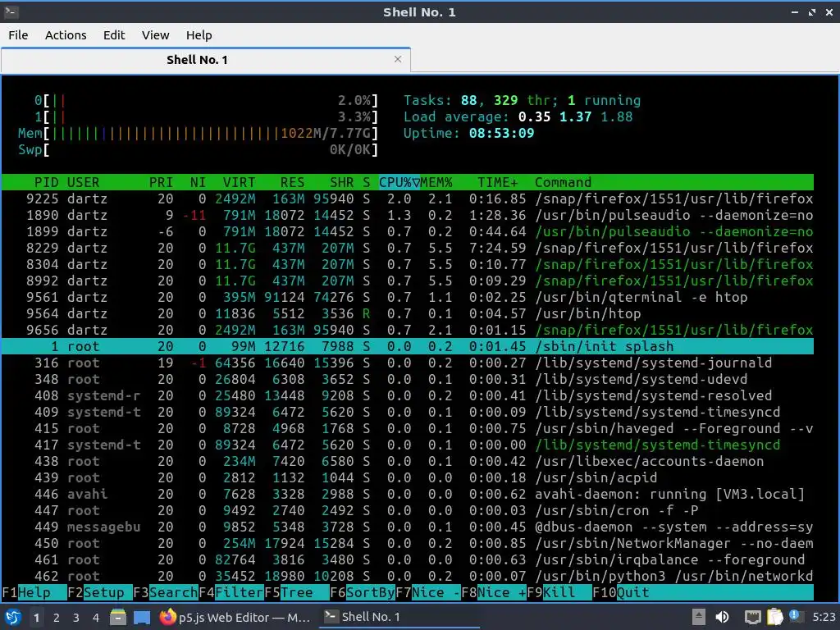Switch to virtual desktop 3
This screenshot has width=840, height=630.
[76, 618]
